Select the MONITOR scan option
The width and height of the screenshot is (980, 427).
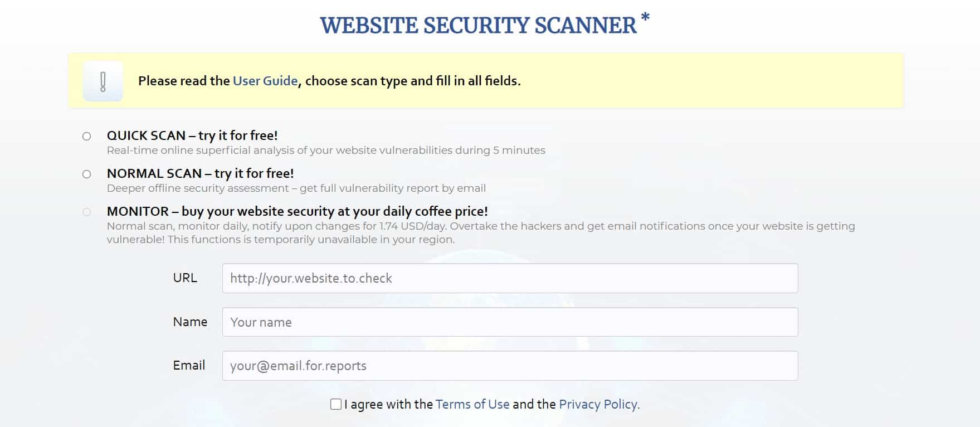(x=86, y=212)
